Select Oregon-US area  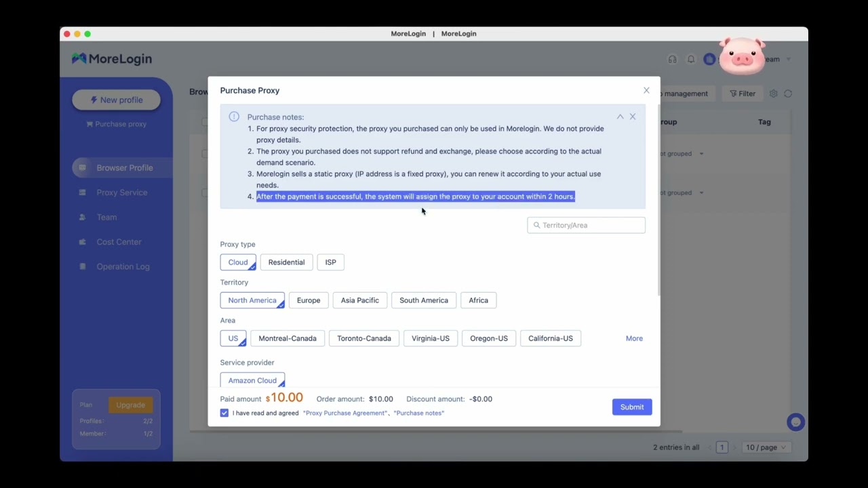pyautogui.click(x=489, y=338)
